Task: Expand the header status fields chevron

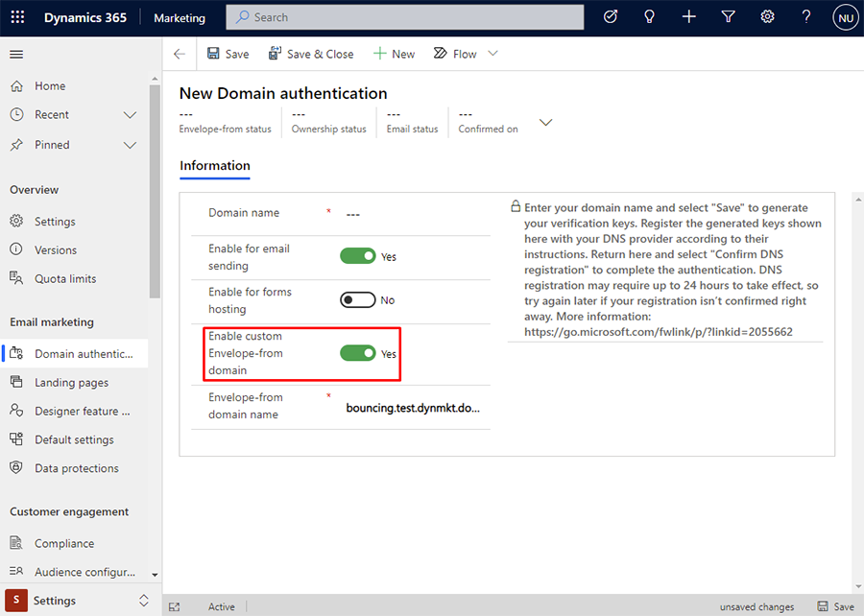Action: [x=545, y=122]
